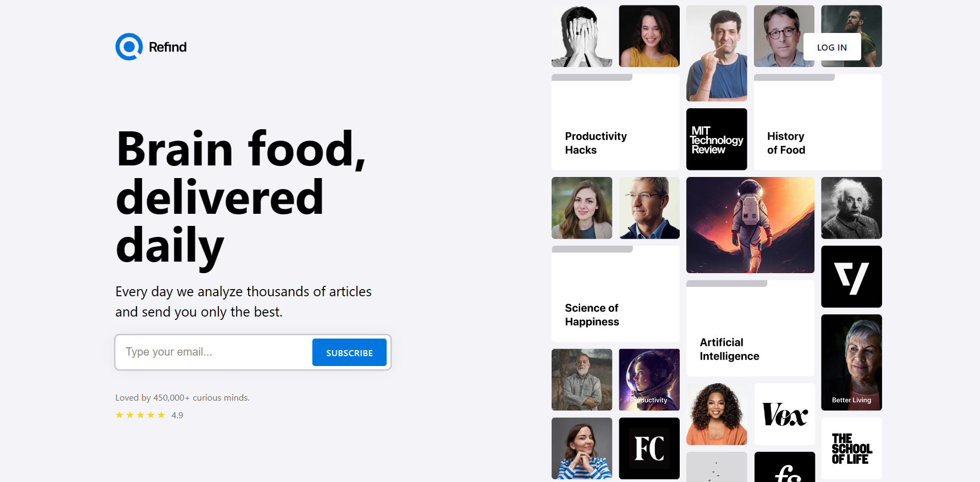
Task: Choose the Artificial Intelligence topic card
Action: click(750, 329)
